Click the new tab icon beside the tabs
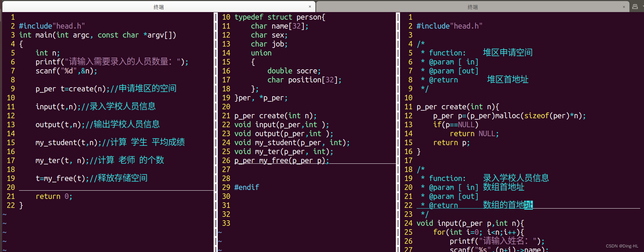Viewport: 644px width, 252px height. click(x=635, y=7)
